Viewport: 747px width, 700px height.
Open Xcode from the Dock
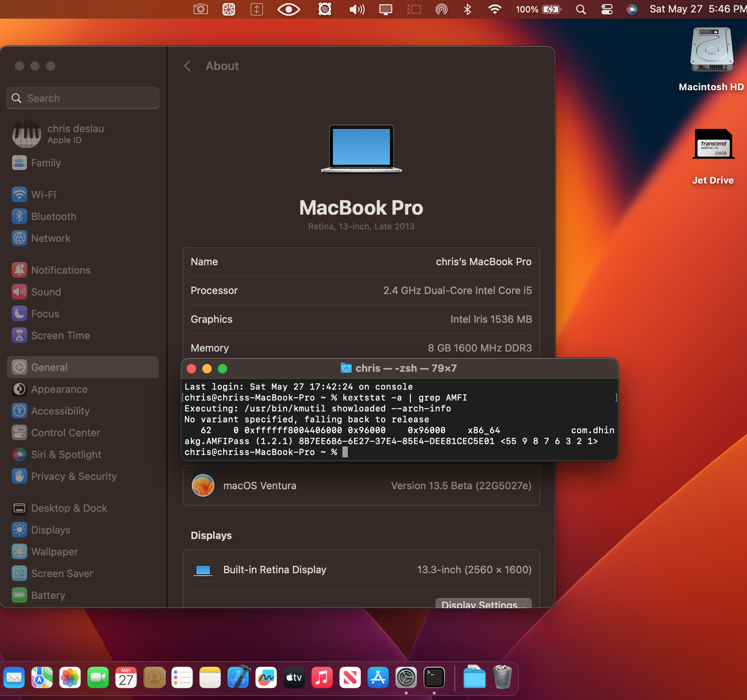pyautogui.click(x=238, y=678)
